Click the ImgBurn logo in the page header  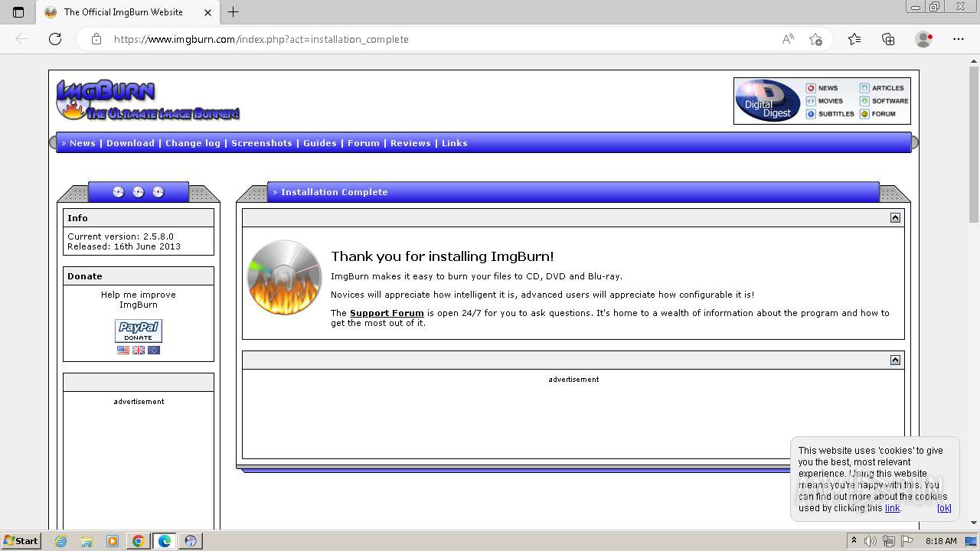tap(148, 100)
